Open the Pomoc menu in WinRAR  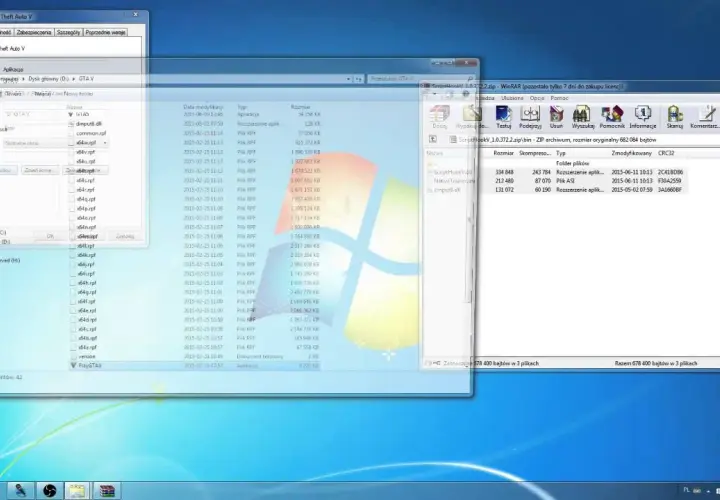click(x=559, y=98)
